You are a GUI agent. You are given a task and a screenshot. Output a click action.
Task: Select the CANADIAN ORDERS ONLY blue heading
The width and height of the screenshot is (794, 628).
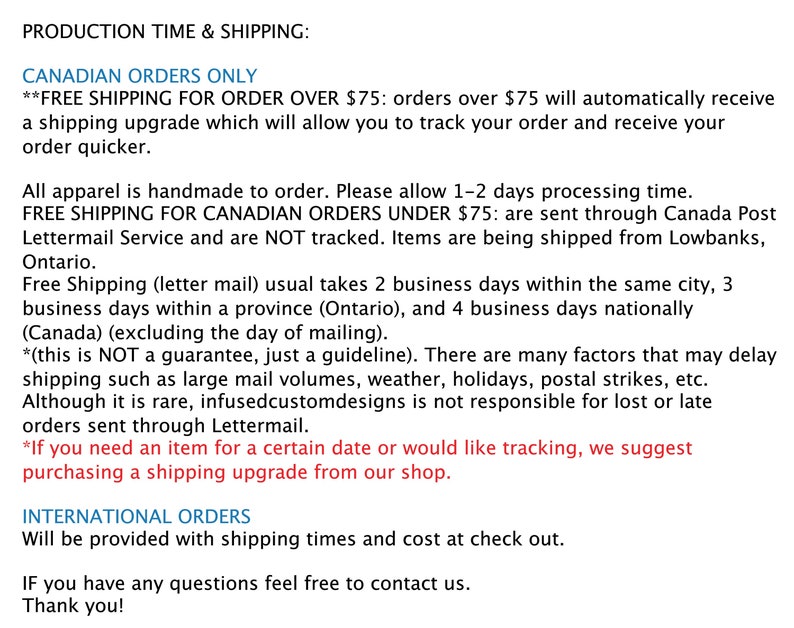pos(140,76)
